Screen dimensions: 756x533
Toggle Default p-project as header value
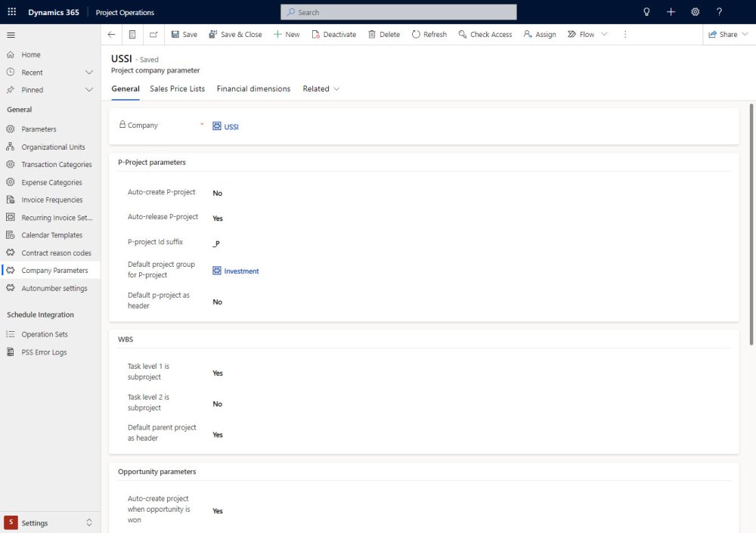[x=218, y=302]
